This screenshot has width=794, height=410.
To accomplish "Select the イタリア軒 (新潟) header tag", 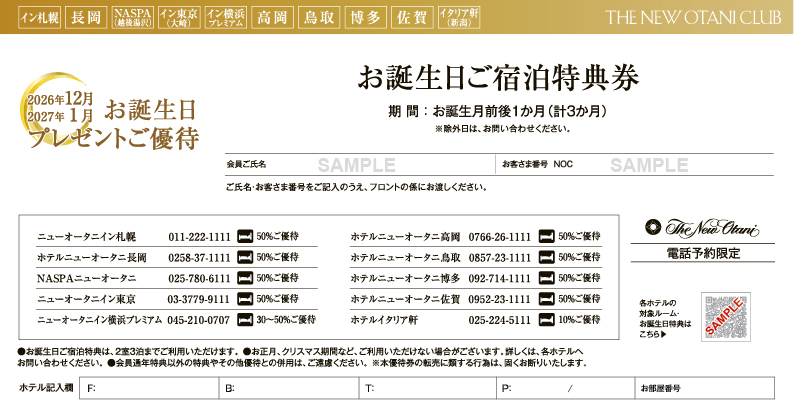I will 459,18.
